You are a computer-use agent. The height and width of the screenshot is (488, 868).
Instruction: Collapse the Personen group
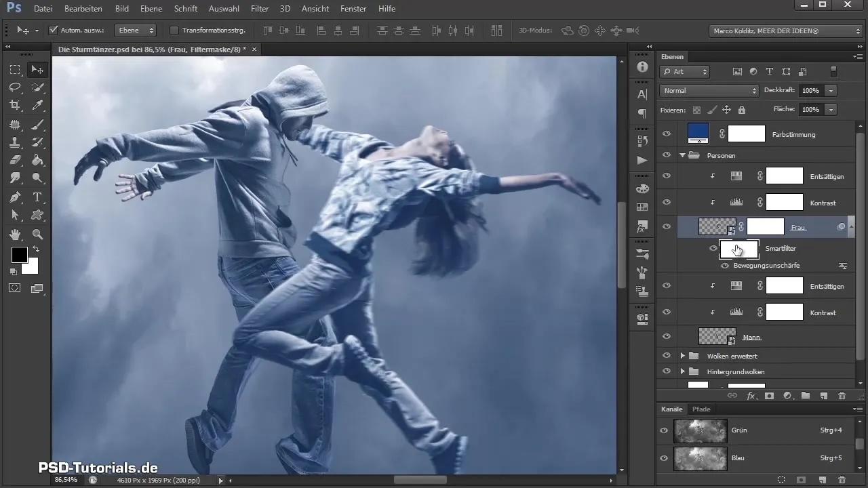[x=682, y=155]
